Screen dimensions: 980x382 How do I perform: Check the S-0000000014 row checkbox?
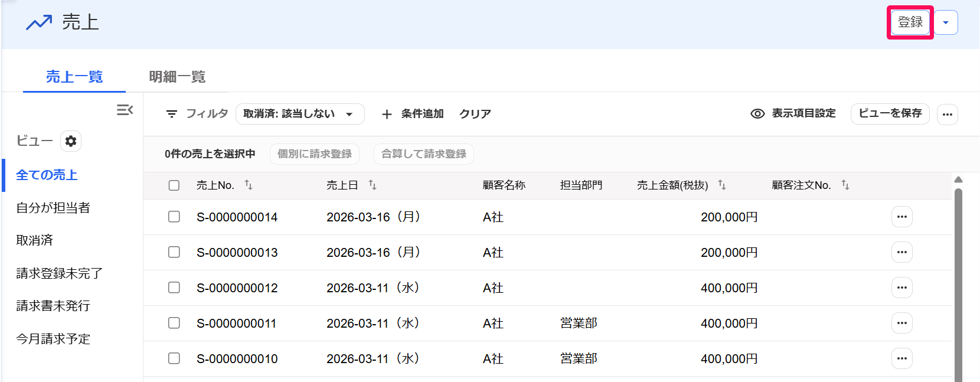(x=174, y=217)
